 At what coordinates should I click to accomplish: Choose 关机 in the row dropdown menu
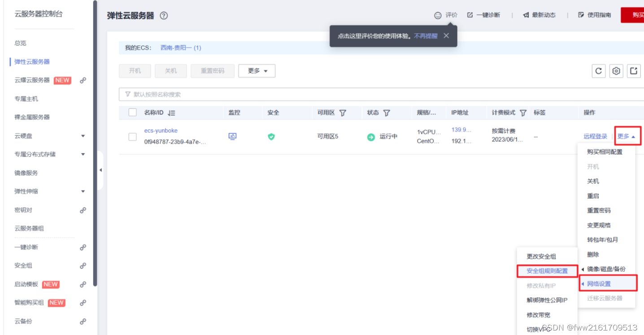point(593,181)
